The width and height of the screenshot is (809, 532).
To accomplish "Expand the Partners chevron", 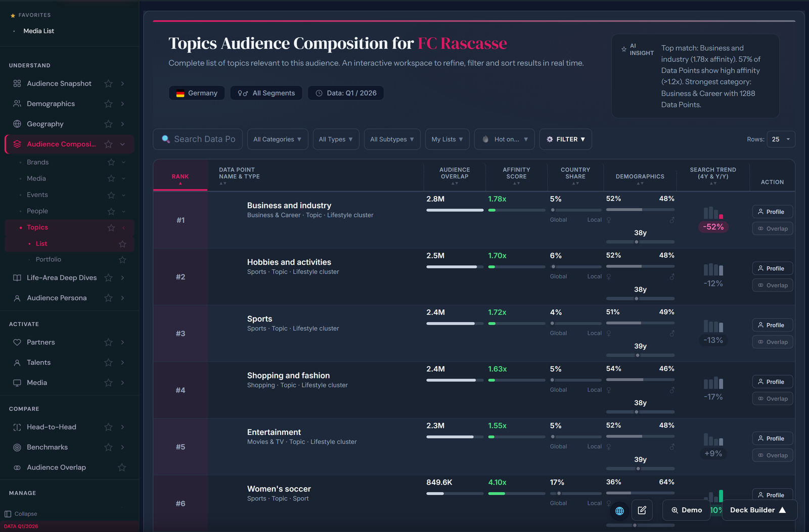I will (122, 343).
